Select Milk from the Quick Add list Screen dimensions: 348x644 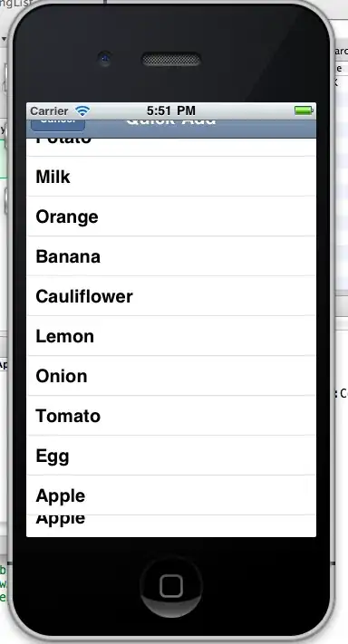171,177
